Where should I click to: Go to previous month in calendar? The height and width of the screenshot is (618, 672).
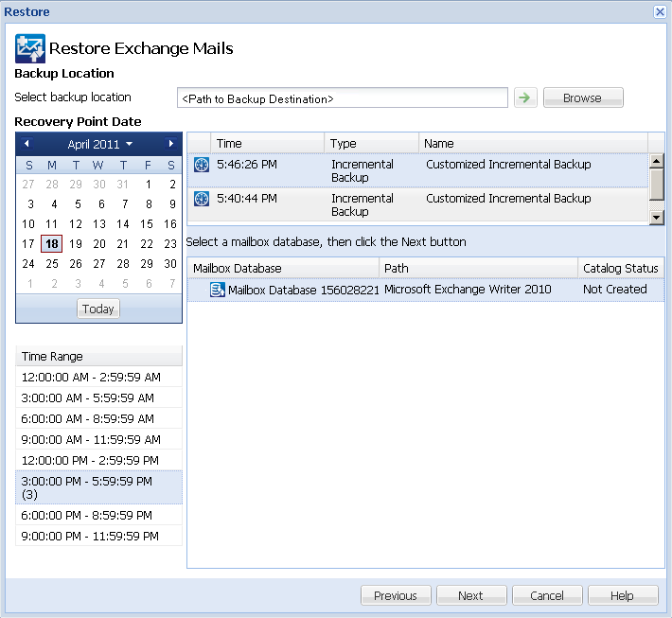(27, 144)
